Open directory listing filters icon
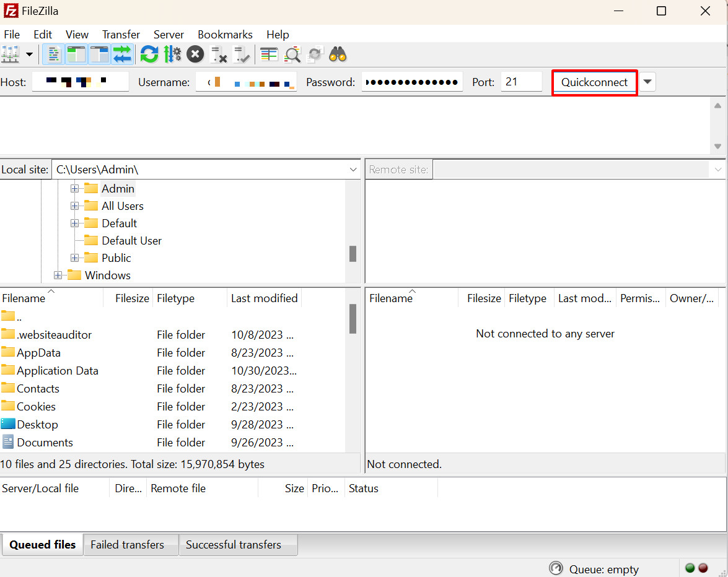Screen dimensions: 728x577 tap(269, 54)
